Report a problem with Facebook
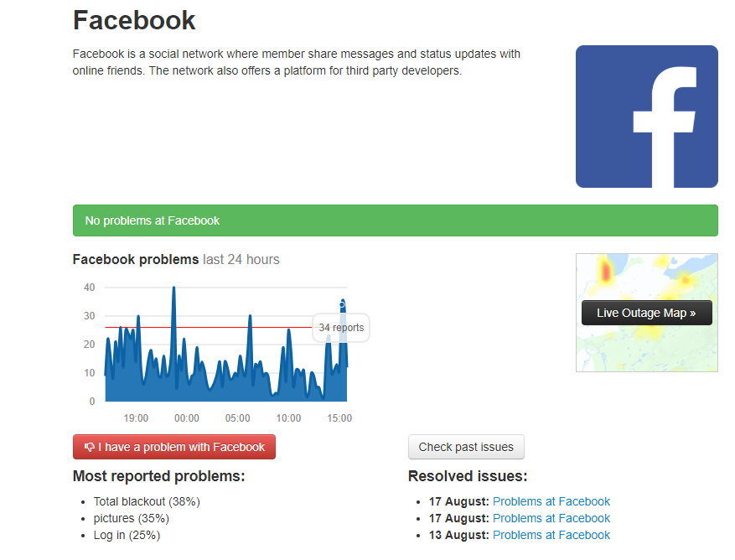The width and height of the screenshot is (735, 560). [173, 447]
